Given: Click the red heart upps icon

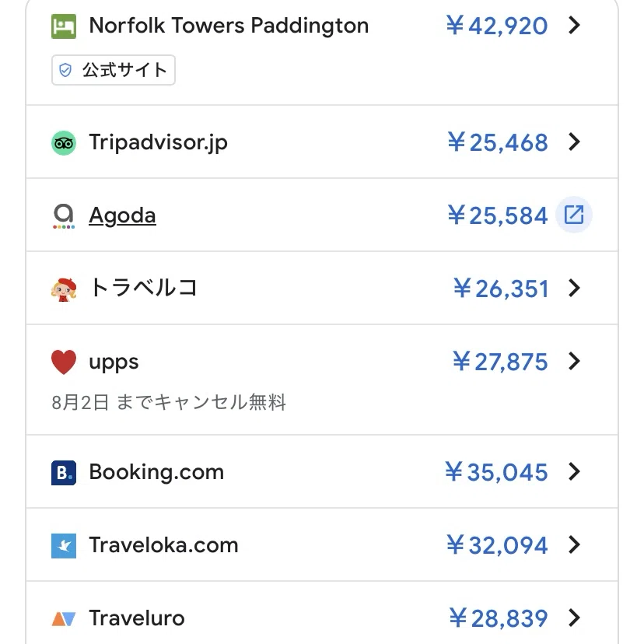Looking at the screenshot, I should coord(64,362).
